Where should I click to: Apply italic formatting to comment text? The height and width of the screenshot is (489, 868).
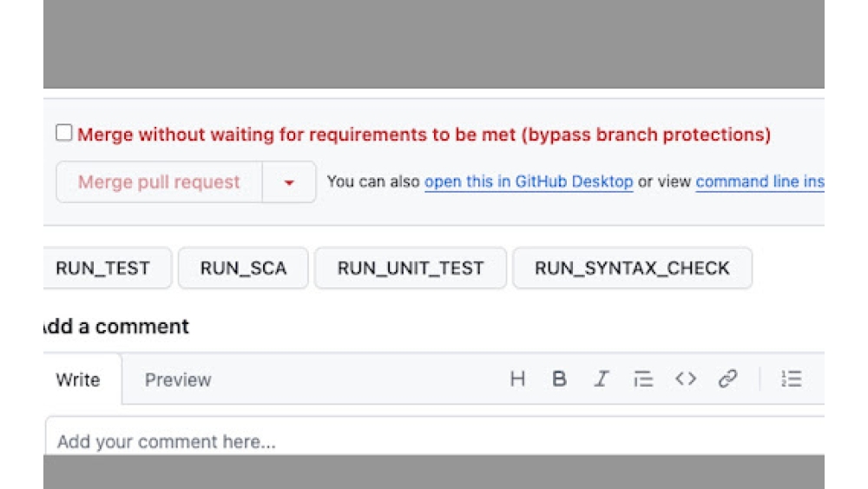pyautogui.click(x=601, y=379)
